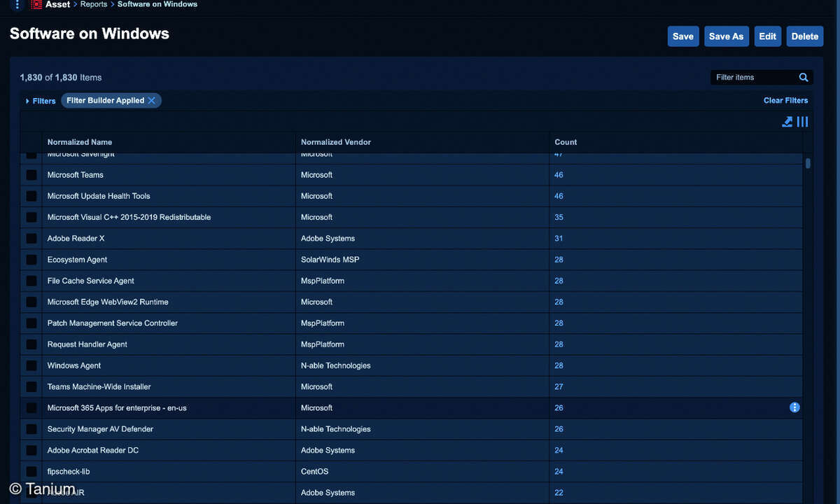Sort by the Normalized Name column
The height and width of the screenshot is (504, 840).
[80, 142]
